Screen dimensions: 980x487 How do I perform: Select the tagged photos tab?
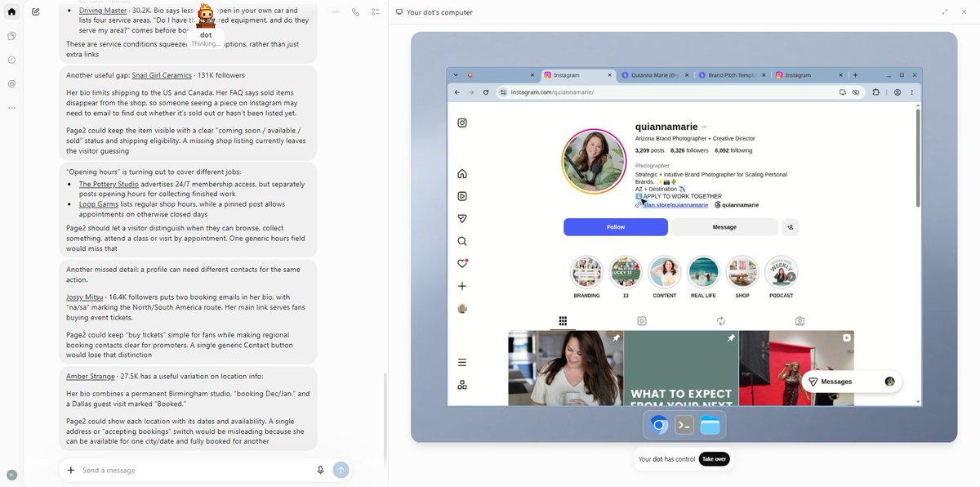(x=800, y=321)
